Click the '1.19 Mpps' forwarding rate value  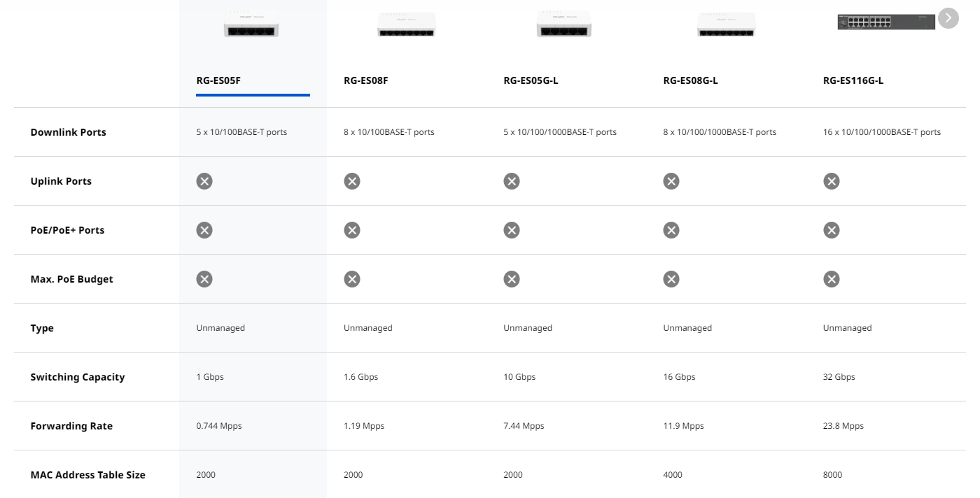[364, 426]
